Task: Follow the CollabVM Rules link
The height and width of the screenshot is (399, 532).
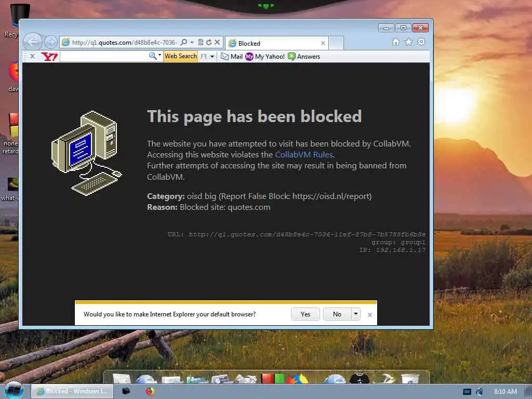Action: click(x=304, y=155)
